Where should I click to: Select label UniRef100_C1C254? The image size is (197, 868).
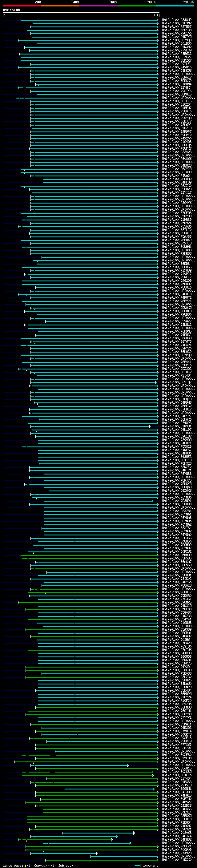tap(176, 104)
